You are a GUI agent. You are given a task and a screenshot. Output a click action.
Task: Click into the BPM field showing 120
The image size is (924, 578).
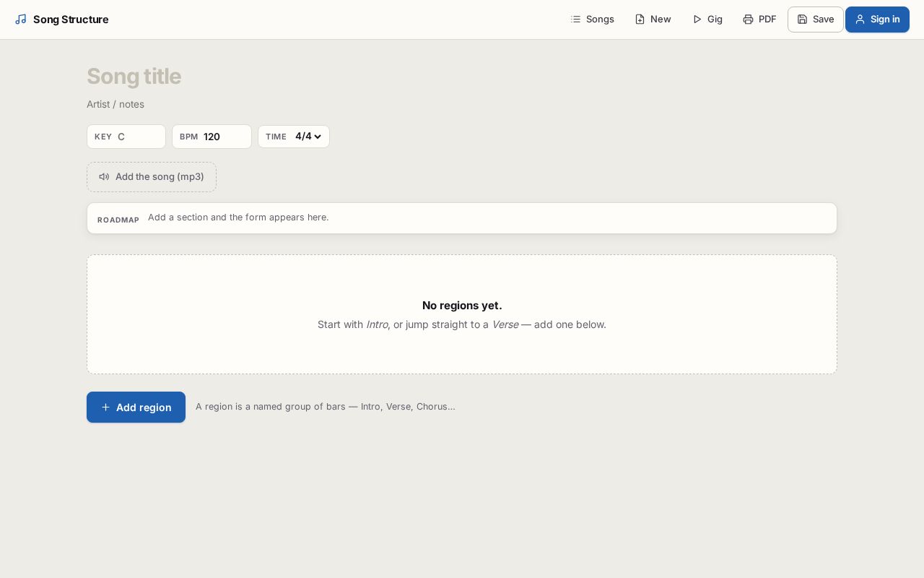(224, 137)
